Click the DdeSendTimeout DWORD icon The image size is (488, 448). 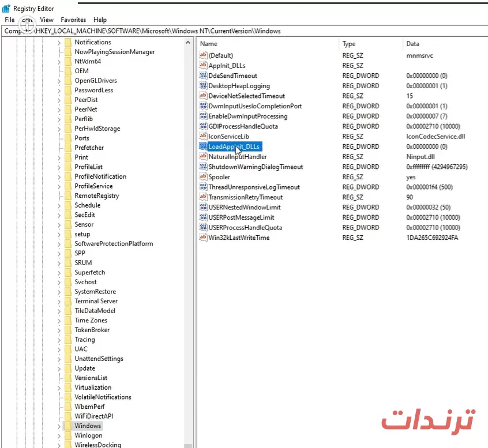pyautogui.click(x=203, y=76)
